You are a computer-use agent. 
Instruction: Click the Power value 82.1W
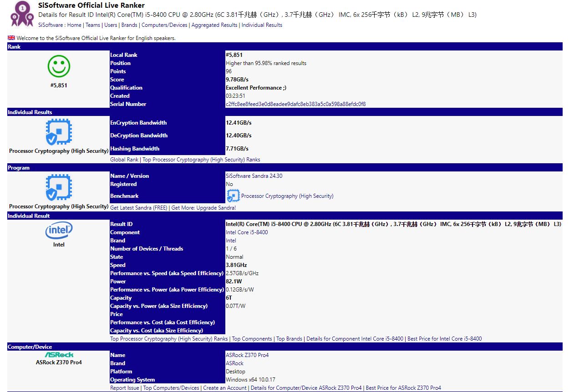pos(234,281)
